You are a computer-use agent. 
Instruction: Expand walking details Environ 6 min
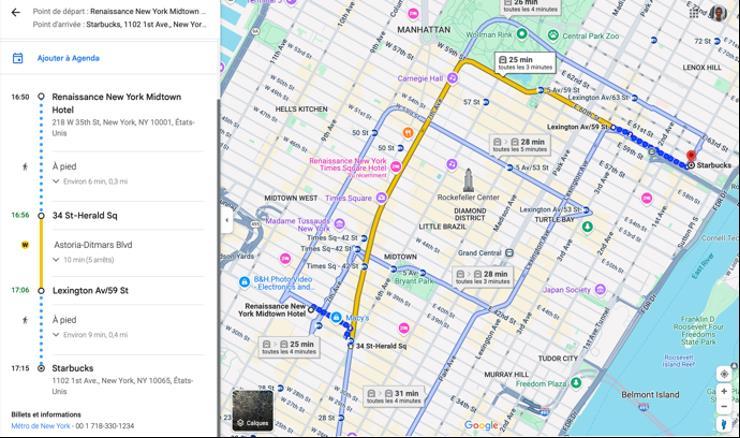pyautogui.click(x=90, y=181)
